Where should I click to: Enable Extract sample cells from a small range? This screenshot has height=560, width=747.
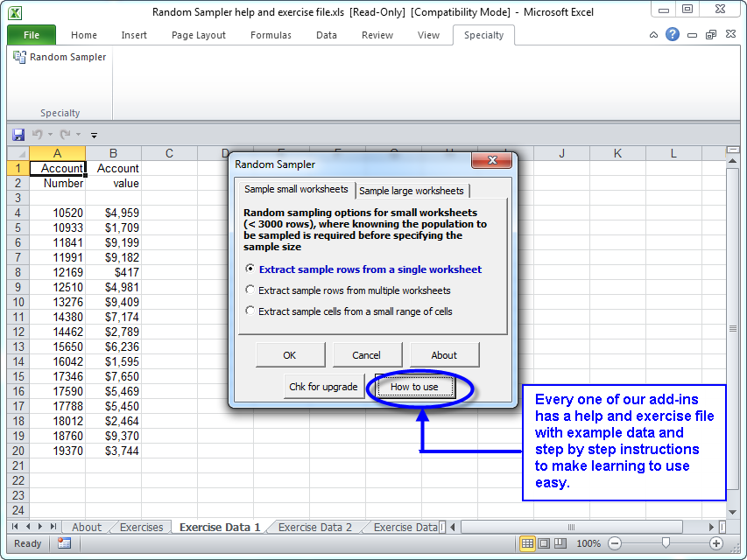[x=250, y=310]
